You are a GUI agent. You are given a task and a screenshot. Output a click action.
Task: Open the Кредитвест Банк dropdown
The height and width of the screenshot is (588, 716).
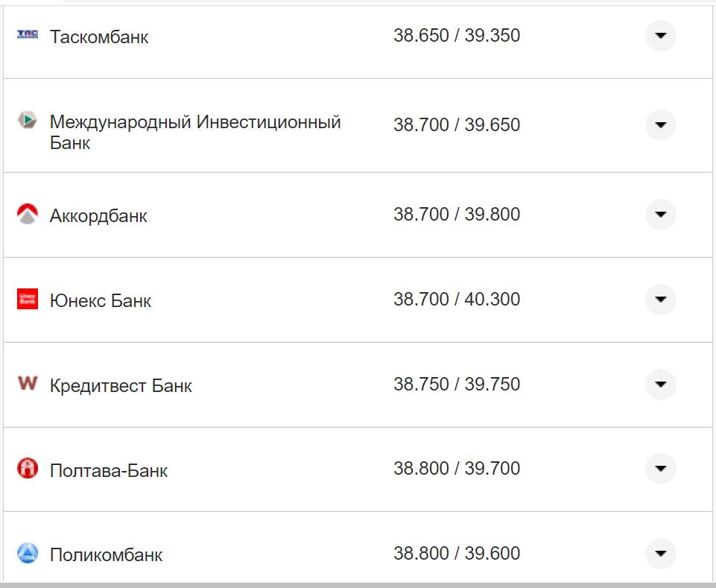tap(660, 385)
